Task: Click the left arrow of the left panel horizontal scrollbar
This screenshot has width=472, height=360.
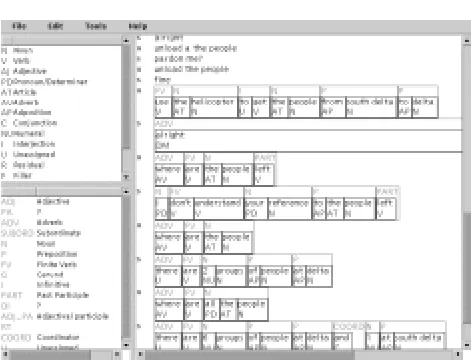Action: click(x=5, y=354)
